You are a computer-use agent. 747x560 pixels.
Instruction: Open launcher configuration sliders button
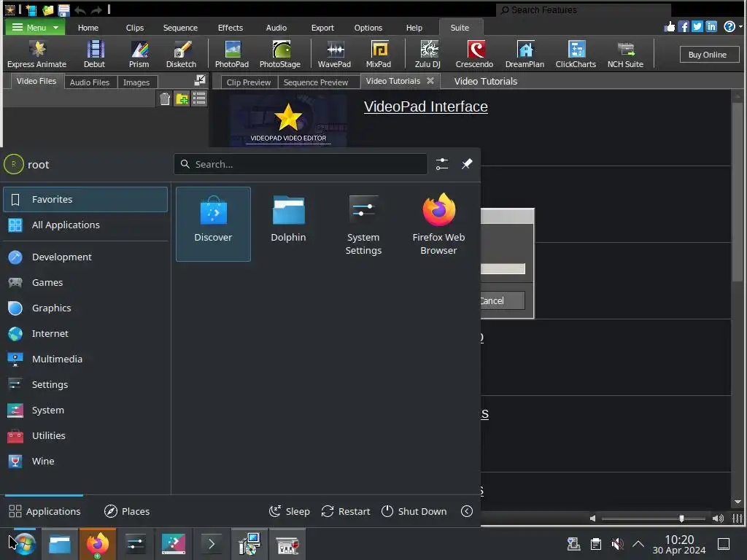[442, 164]
